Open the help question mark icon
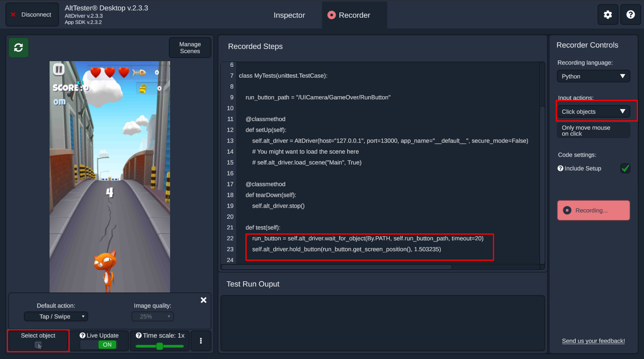 pos(631,15)
